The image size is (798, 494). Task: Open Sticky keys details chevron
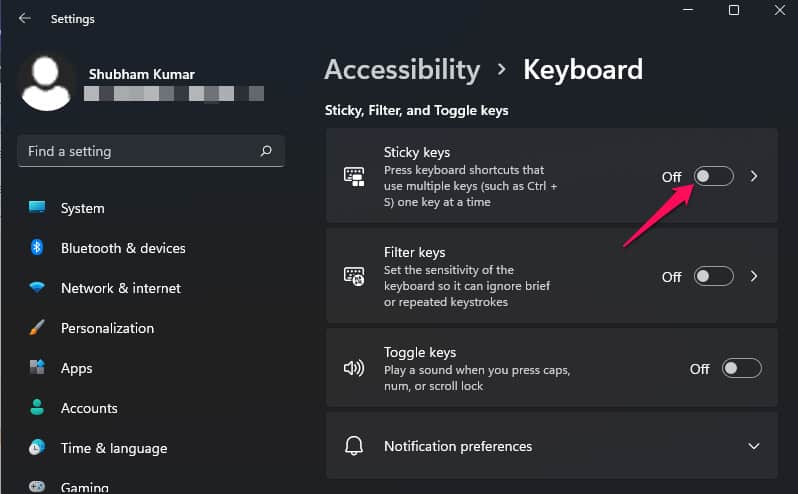754,176
